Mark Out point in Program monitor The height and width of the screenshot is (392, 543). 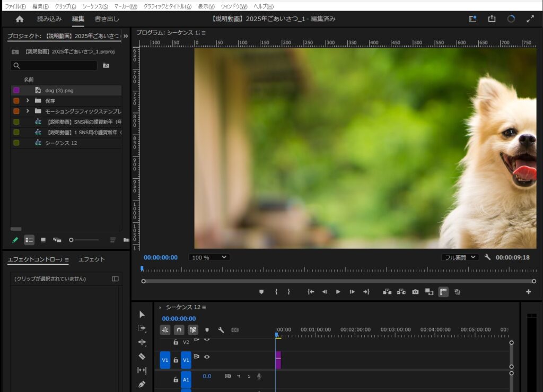tap(289, 292)
